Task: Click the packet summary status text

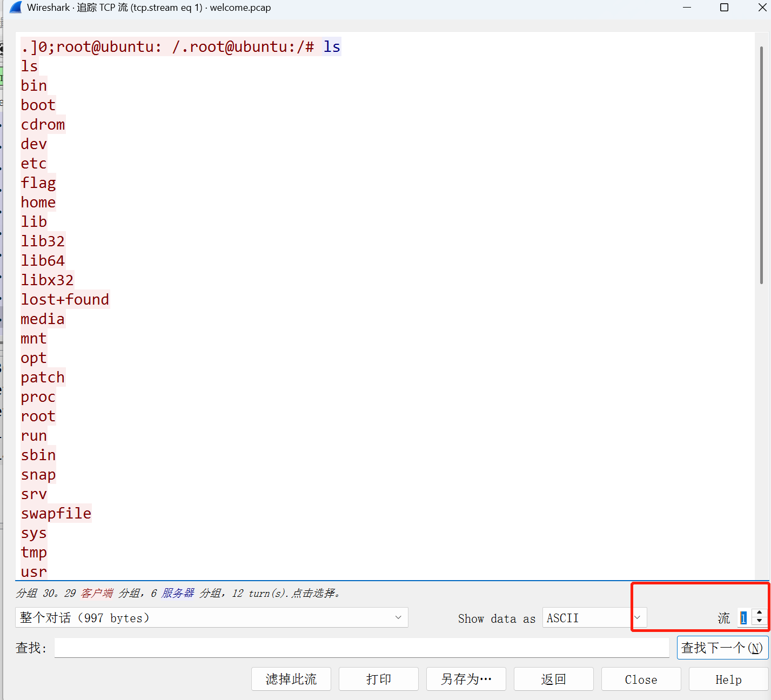Action: 180,593
